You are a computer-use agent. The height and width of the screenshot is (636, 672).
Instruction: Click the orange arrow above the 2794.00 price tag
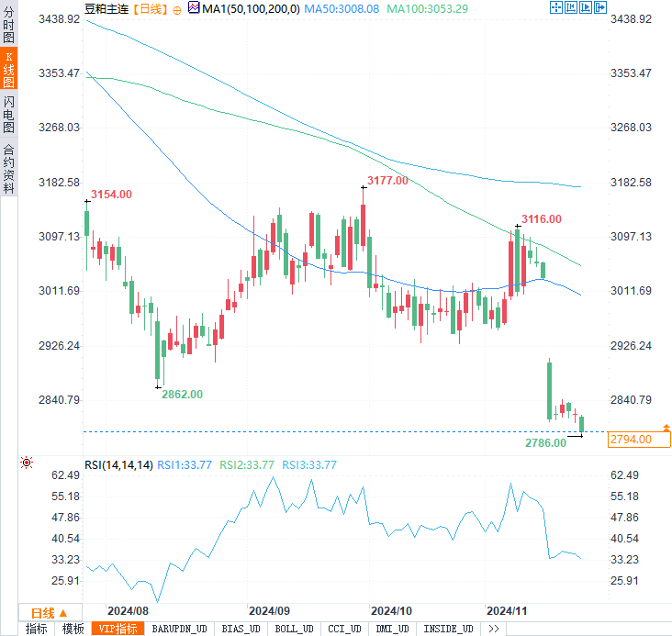tap(666, 428)
